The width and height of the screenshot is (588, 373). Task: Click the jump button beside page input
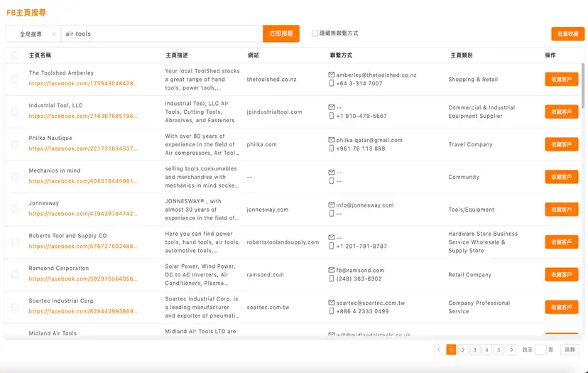point(570,350)
